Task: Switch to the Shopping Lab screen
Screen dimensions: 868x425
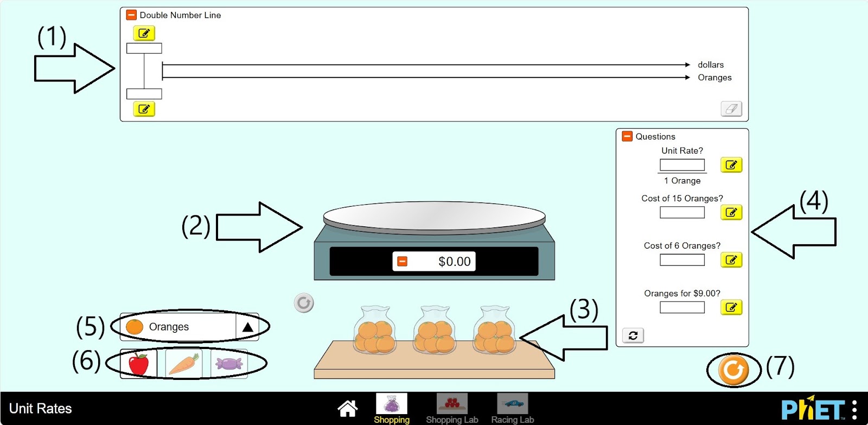Action: click(x=452, y=408)
